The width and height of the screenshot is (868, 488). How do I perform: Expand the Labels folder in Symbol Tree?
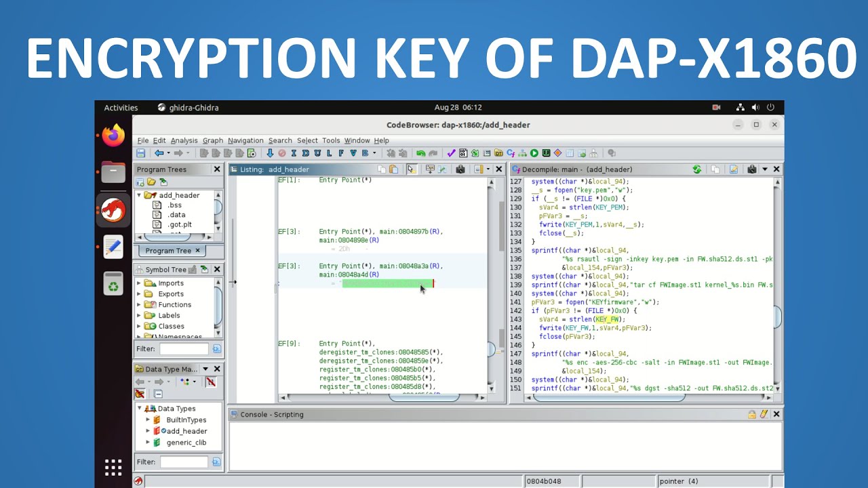(140, 315)
